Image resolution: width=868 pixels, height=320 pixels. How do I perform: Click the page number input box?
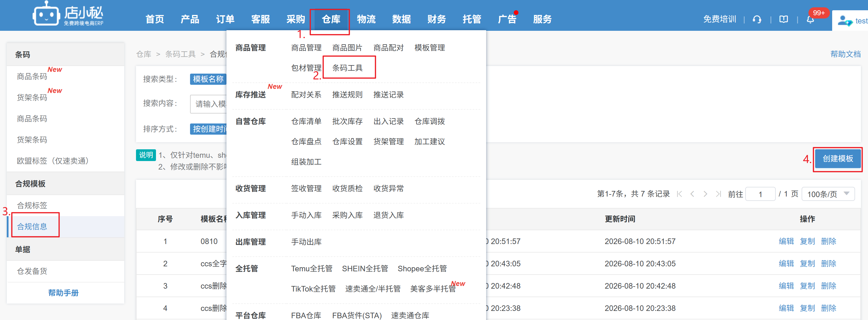(760, 194)
